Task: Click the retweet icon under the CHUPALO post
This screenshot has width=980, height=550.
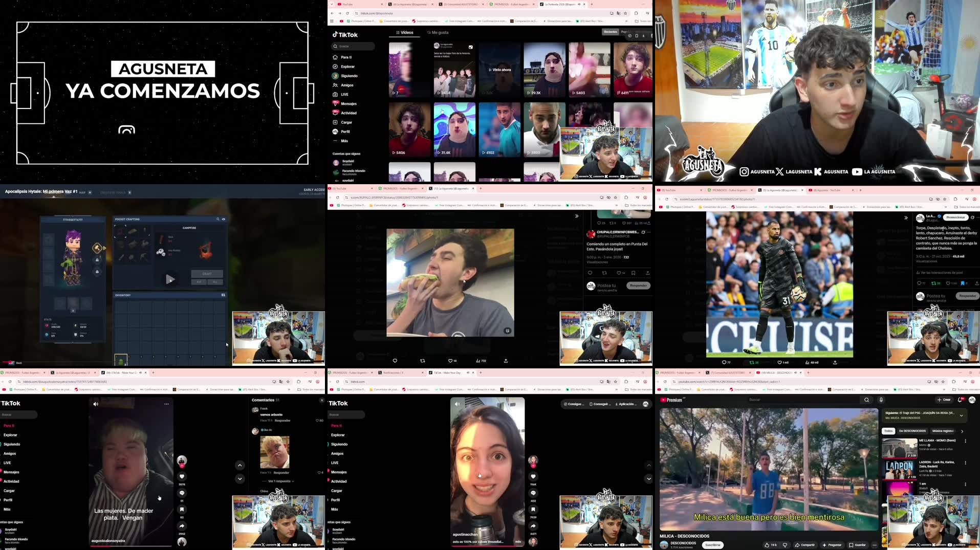Action: pos(605,273)
